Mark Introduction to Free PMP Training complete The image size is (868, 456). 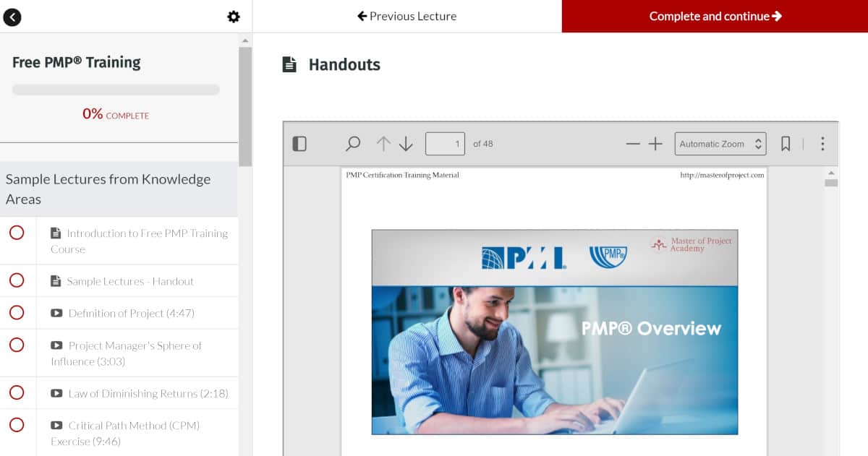click(17, 232)
